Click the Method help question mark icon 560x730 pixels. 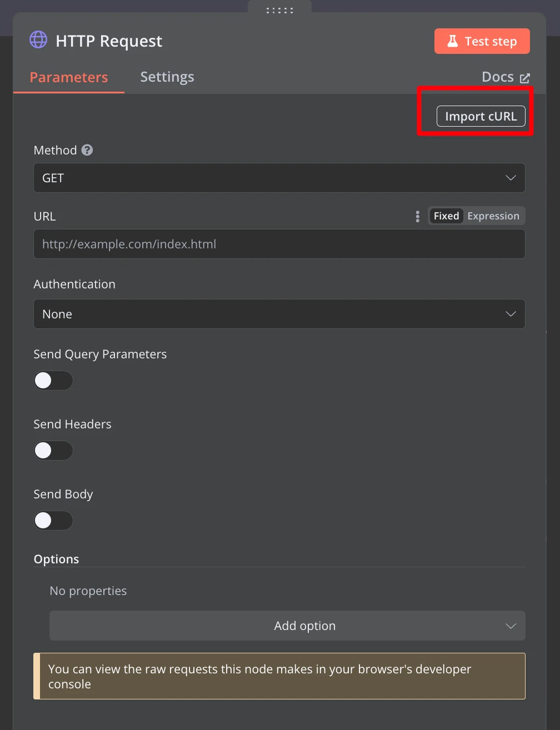click(87, 150)
